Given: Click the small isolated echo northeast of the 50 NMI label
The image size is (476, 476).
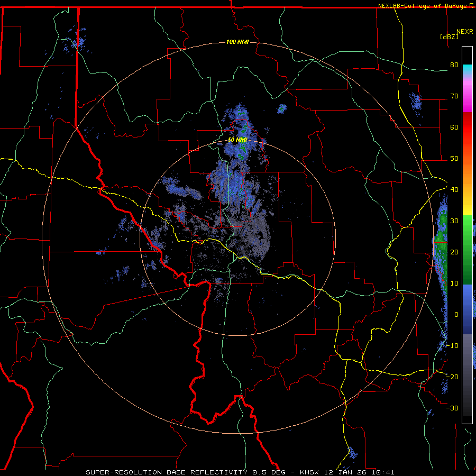Looking at the screenshot, I should tap(282, 108).
